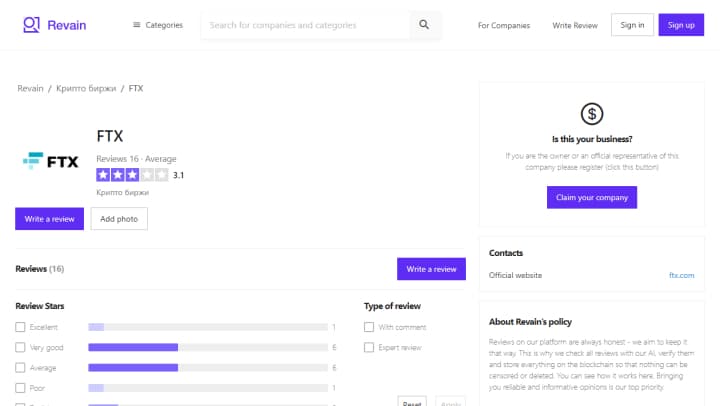Viewport: 720px width, 406px height.
Task: Click the Type of review heading
Action: click(392, 306)
